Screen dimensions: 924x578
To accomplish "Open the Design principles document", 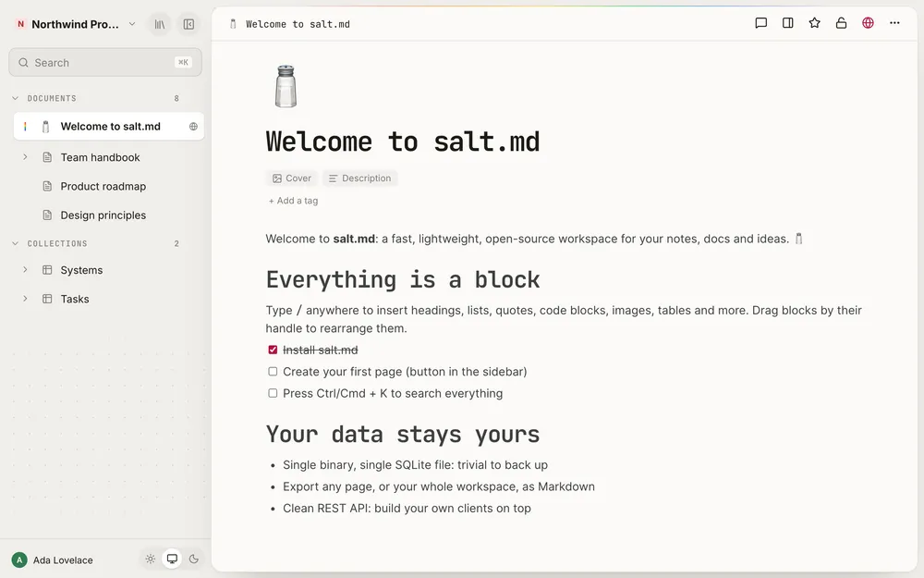I will tap(103, 215).
